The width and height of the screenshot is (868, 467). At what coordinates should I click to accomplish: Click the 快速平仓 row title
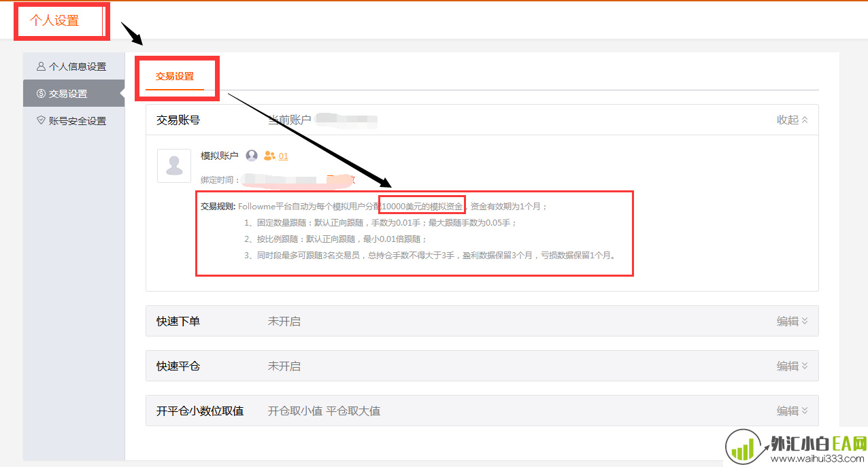tap(178, 366)
